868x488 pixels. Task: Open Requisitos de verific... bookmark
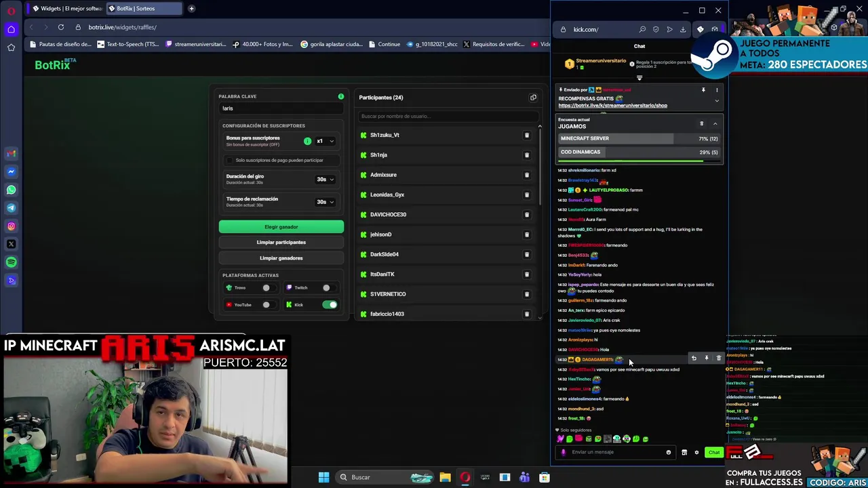(x=493, y=44)
